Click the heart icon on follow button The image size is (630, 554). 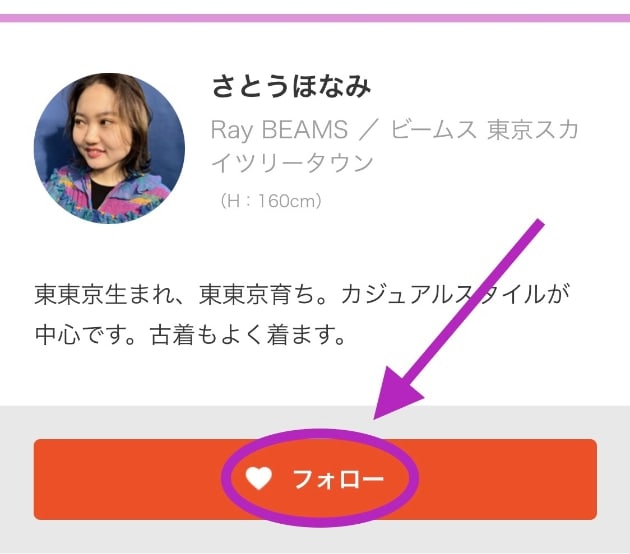point(259,478)
